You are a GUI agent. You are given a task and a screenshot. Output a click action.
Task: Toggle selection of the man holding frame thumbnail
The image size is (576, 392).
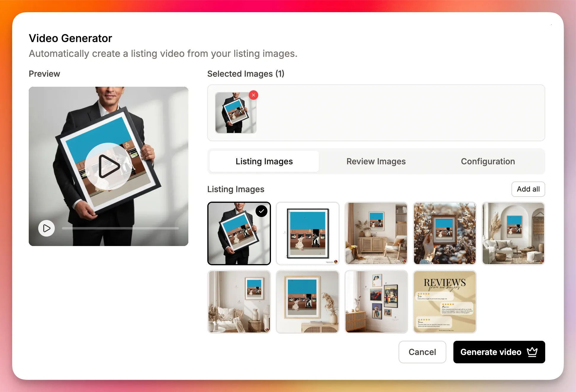[239, 234]
